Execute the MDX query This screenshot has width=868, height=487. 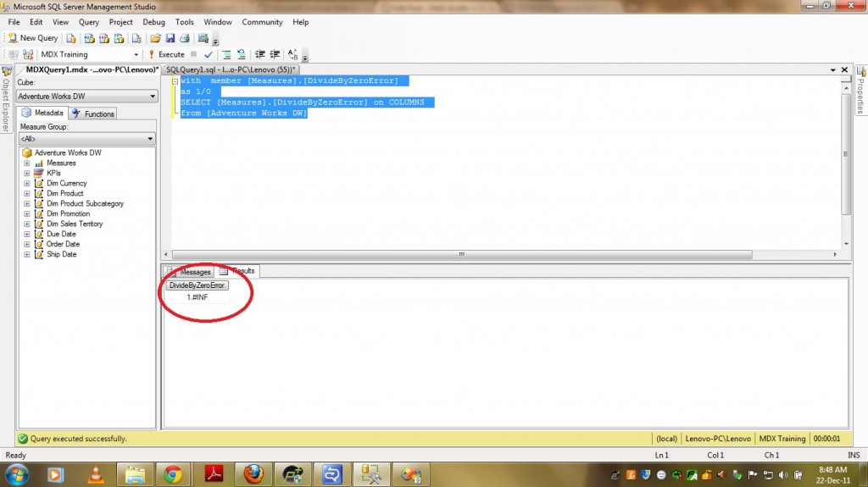coord(166,54)
